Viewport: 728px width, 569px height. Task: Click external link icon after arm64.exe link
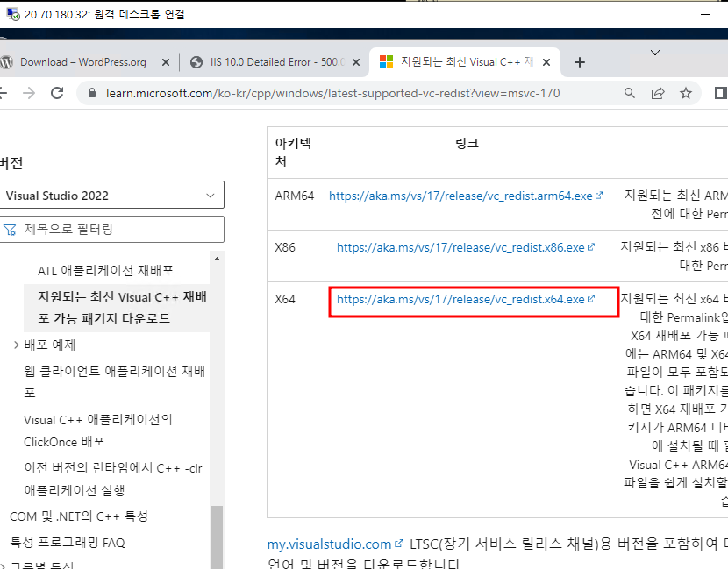coord(599,196)
